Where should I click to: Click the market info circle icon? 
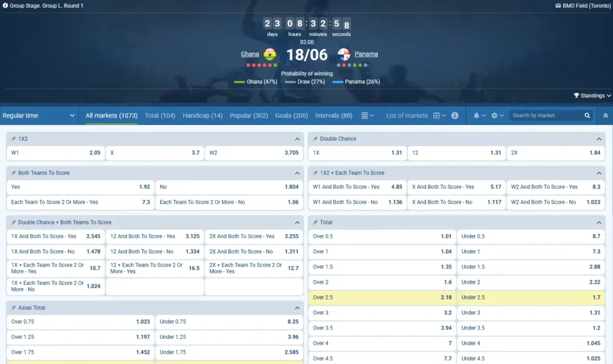tap(455, 116)
